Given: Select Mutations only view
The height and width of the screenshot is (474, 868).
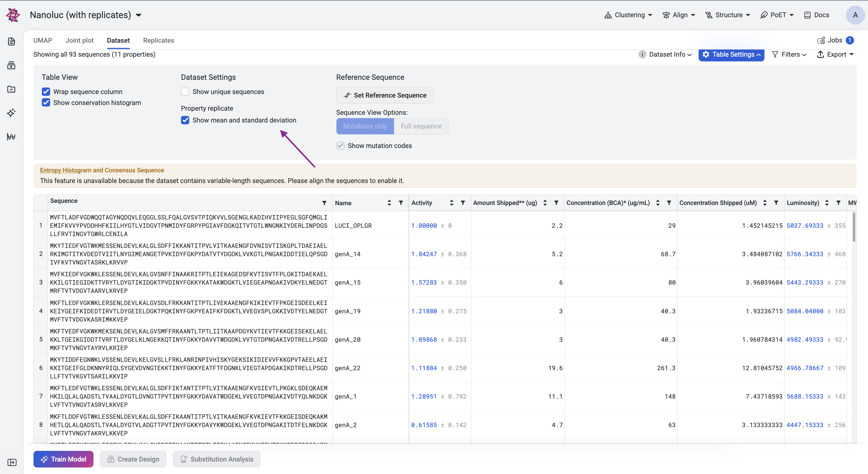Looking at the screenshot, I should [x=365, y=126].
